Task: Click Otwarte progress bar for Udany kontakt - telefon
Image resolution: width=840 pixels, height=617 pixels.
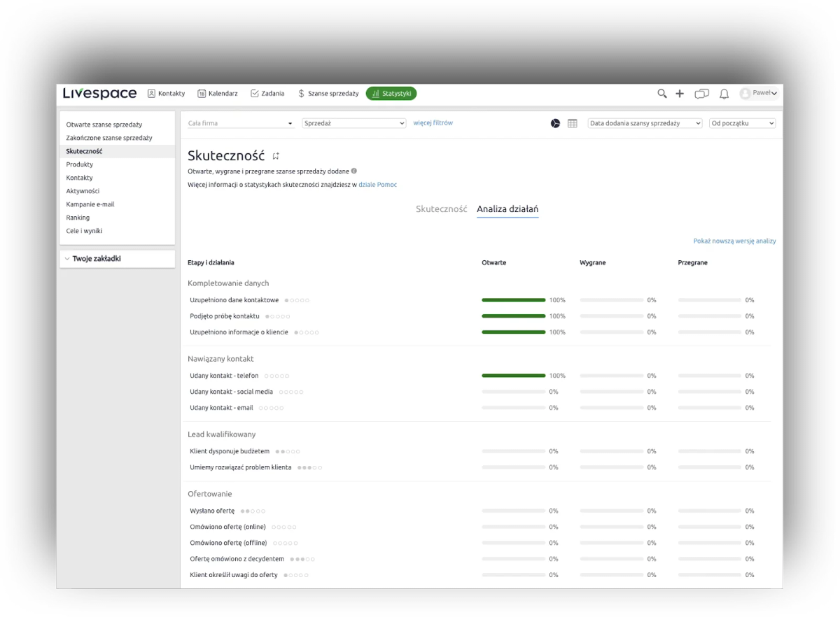Action: click(514, 376)
